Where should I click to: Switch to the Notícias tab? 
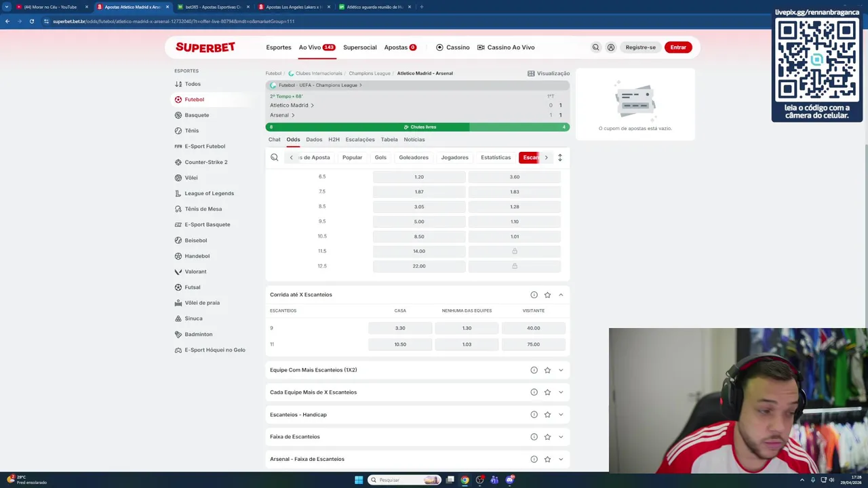414,140
